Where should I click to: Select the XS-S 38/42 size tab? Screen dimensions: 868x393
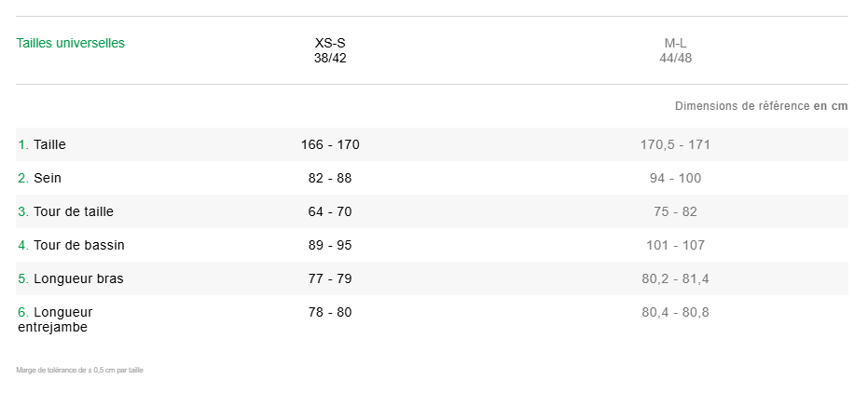click(x=330, y=50)
